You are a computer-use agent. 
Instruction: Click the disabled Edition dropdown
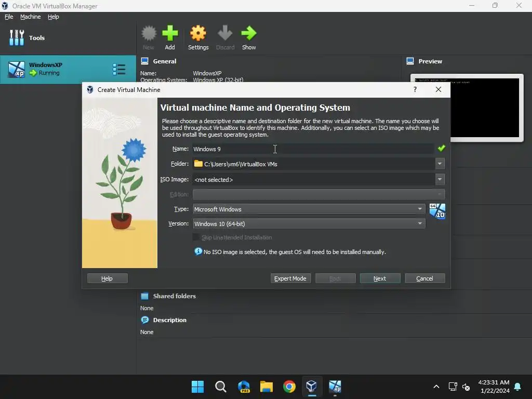[x=318, y=194]
